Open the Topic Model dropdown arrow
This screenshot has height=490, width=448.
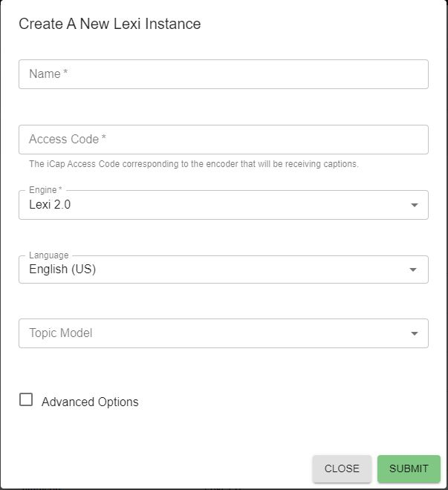point(414,334)
